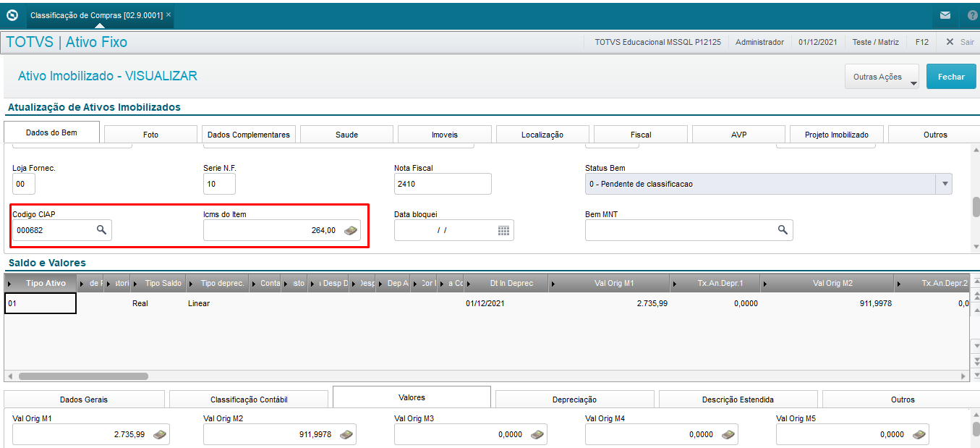The height and width of the screenshot is (448, 980).
Task: Open the mail envelope icon
Action: point(945,15)
